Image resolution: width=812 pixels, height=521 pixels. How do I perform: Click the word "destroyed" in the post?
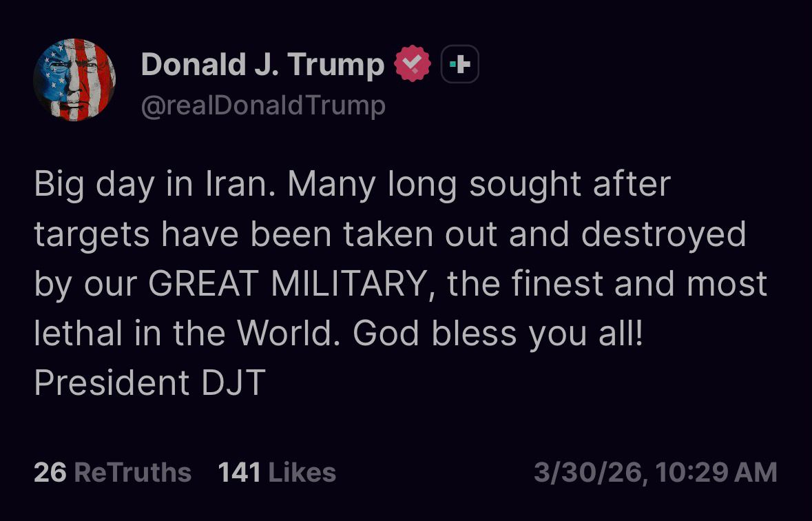(663, 234)
